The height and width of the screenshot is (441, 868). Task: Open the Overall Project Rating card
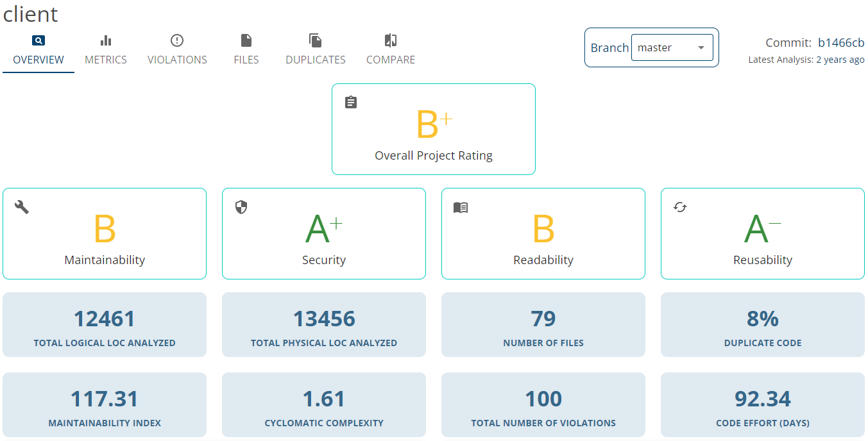pos(434,129)
